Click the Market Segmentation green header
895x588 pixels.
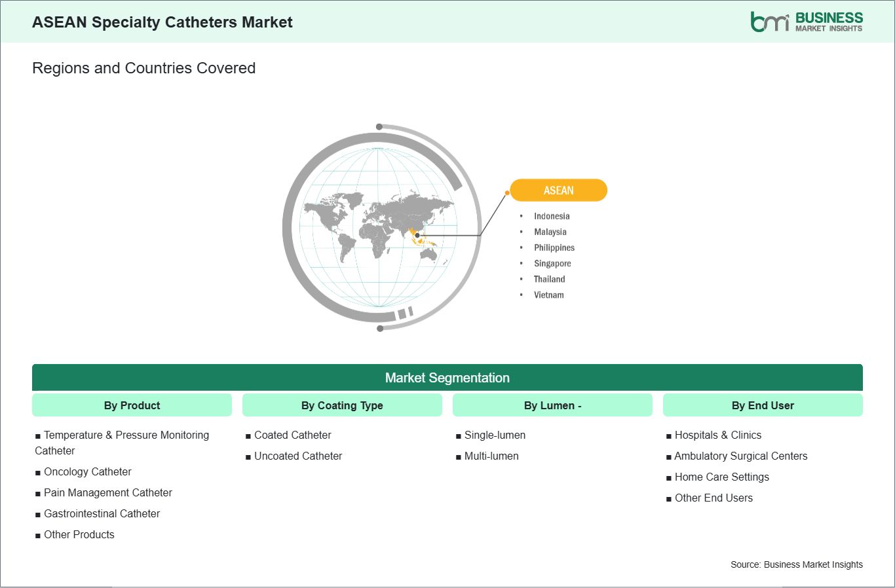(x=447, y=378)
